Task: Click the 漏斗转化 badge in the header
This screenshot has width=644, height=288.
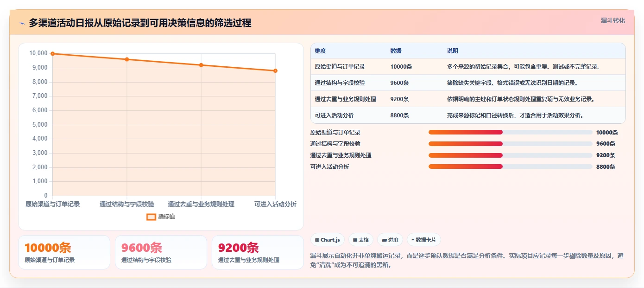Action: (x=612, y=20)
